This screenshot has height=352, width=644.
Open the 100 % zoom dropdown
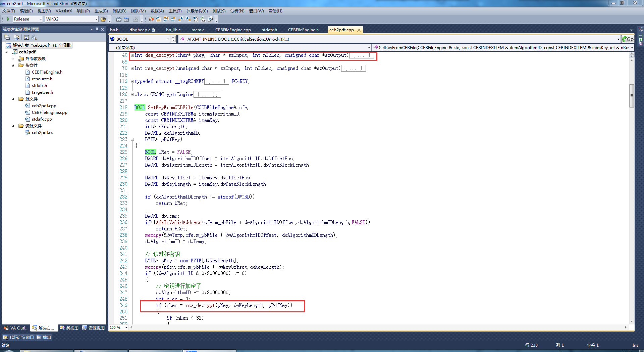point(126,327)
